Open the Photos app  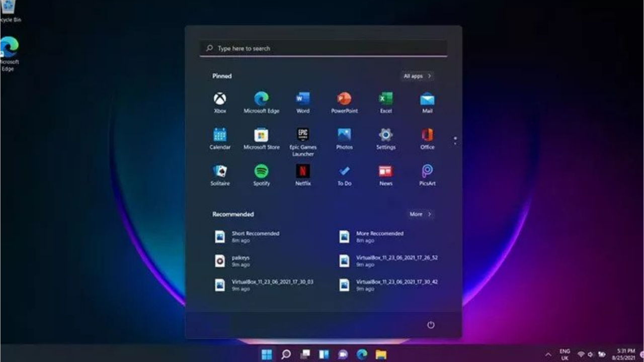tap(344, 139)
